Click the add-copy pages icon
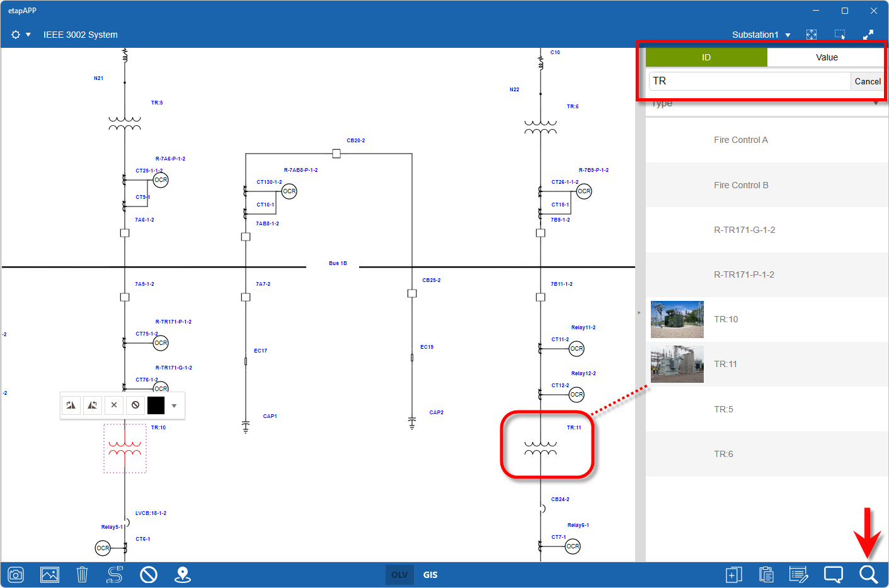This screenshot has height=588, width=889. [x=733, y=575]
